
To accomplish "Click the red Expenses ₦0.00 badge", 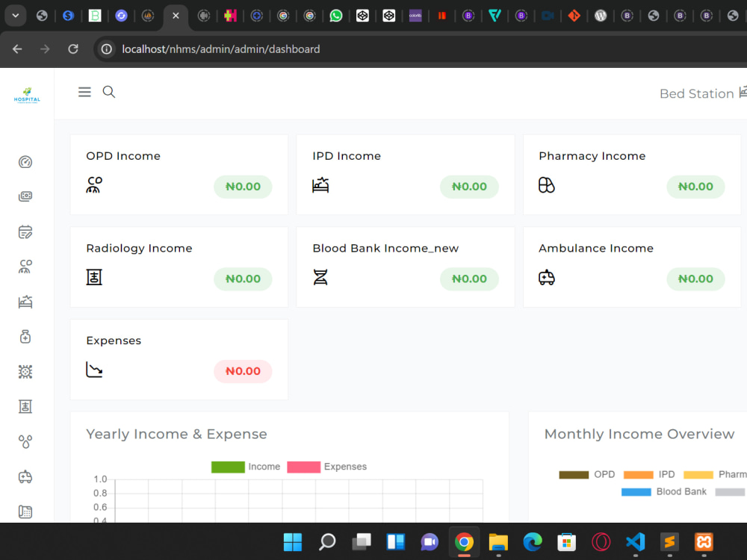I will point(243,371).
